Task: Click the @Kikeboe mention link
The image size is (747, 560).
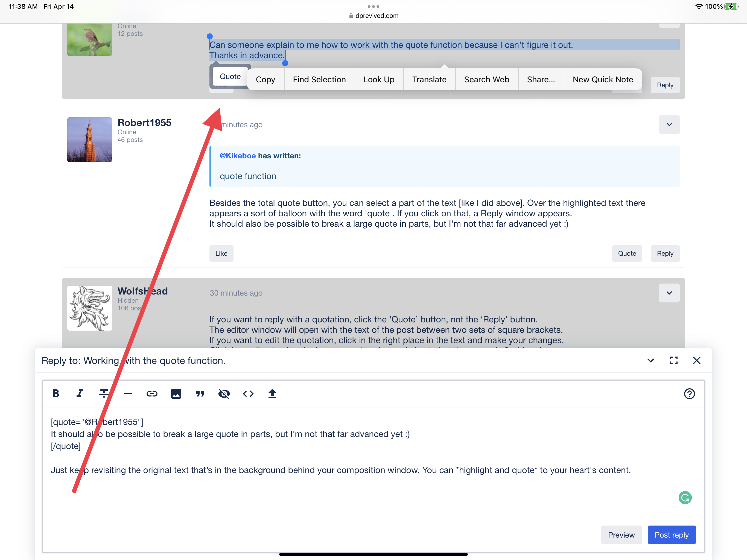Action: 238,156
